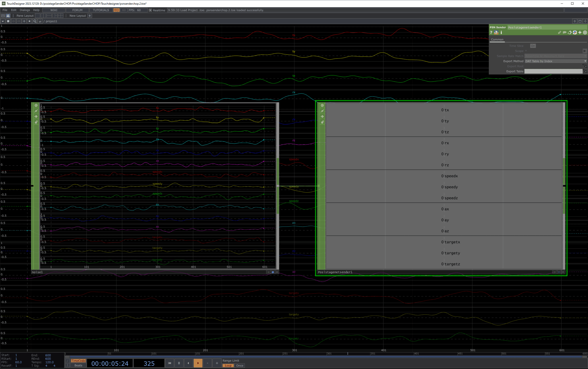Image resolution: width=588 pixels, height=369 pixels.
Task: Toggle the Realtime checkbox
Action: 150,10
